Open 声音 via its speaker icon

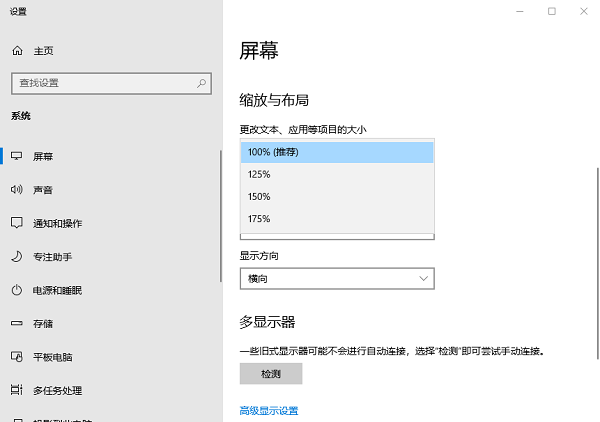coord(16,190)
